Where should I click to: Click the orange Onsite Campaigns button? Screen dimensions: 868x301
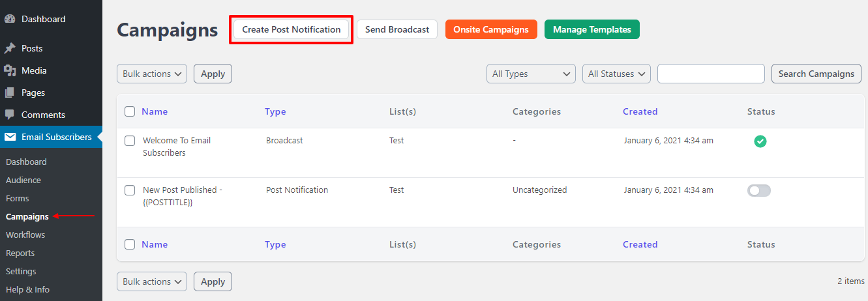coord(491,29)
